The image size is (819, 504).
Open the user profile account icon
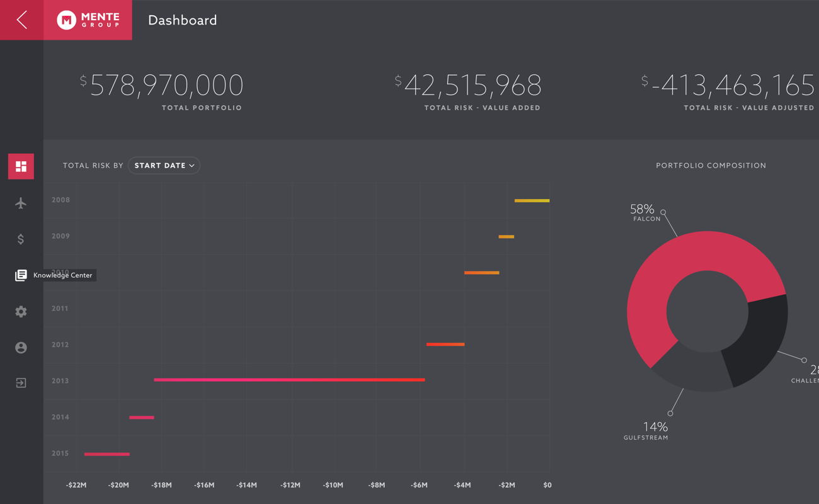click(x=21, y=347)
